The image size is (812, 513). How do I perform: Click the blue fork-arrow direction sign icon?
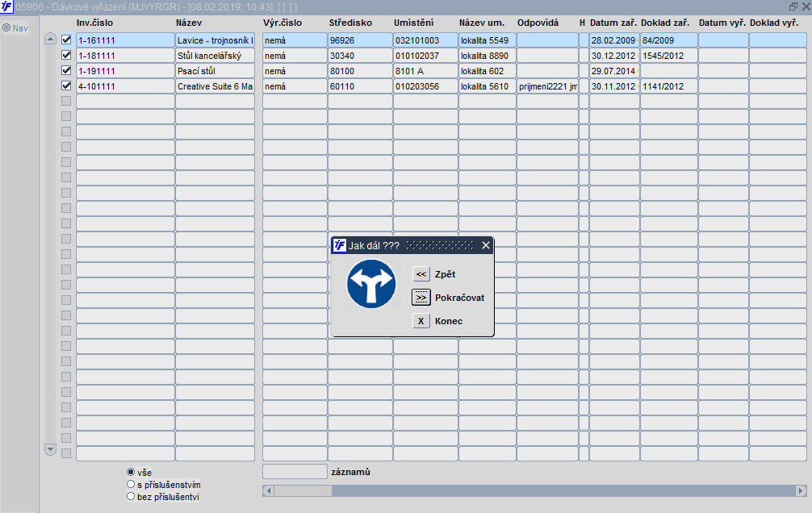[371, 284]
